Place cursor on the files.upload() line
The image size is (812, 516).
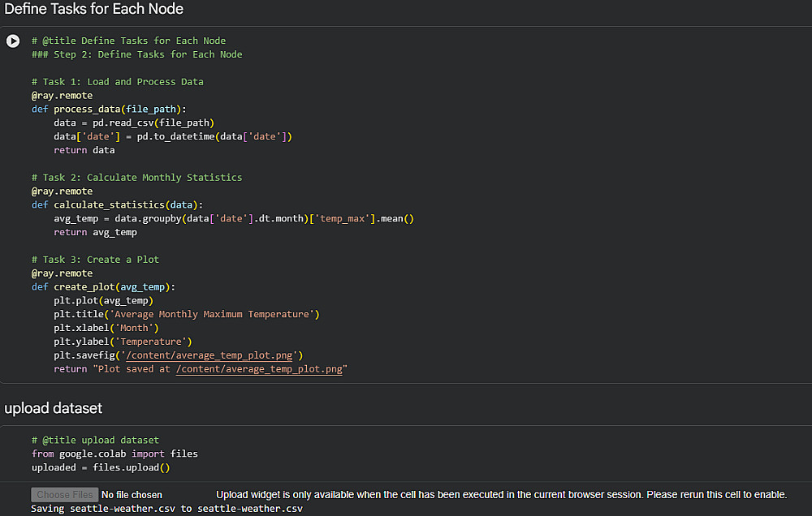[101, 467]
